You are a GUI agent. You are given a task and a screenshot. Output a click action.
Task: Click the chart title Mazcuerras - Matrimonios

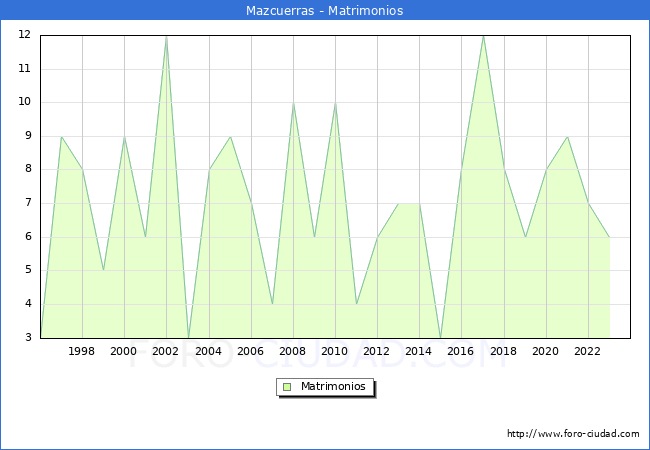coord(325,10)
